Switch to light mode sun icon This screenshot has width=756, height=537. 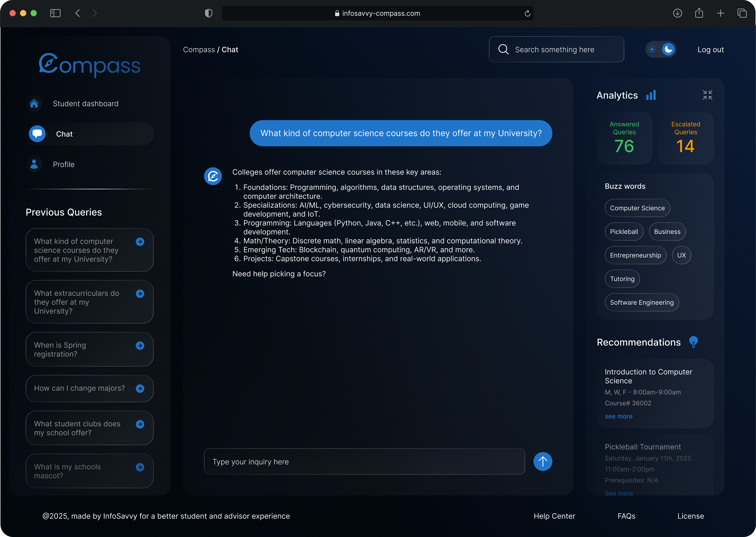652,50
